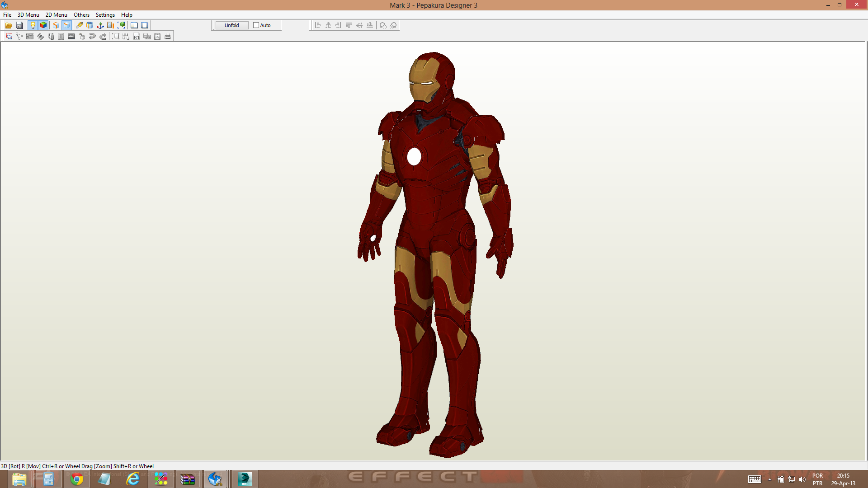
Task: Open 3ds Max from the taskbar
Action: point(245,479)
